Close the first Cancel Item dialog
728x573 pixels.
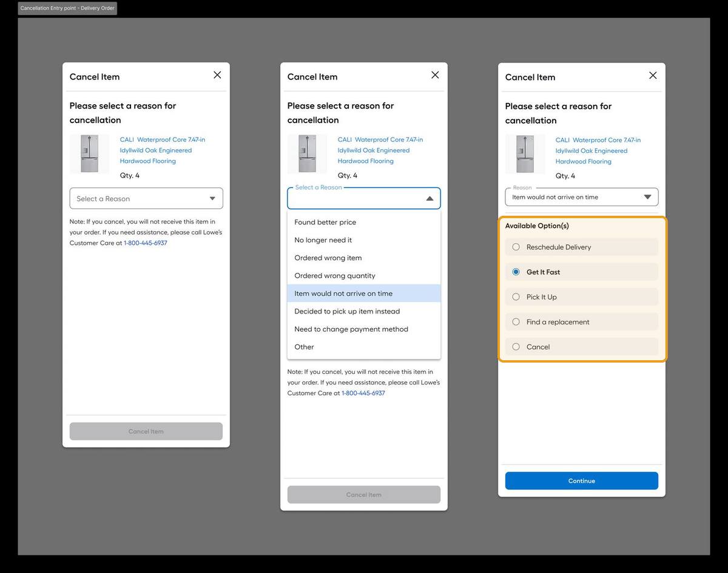point(217,75)
